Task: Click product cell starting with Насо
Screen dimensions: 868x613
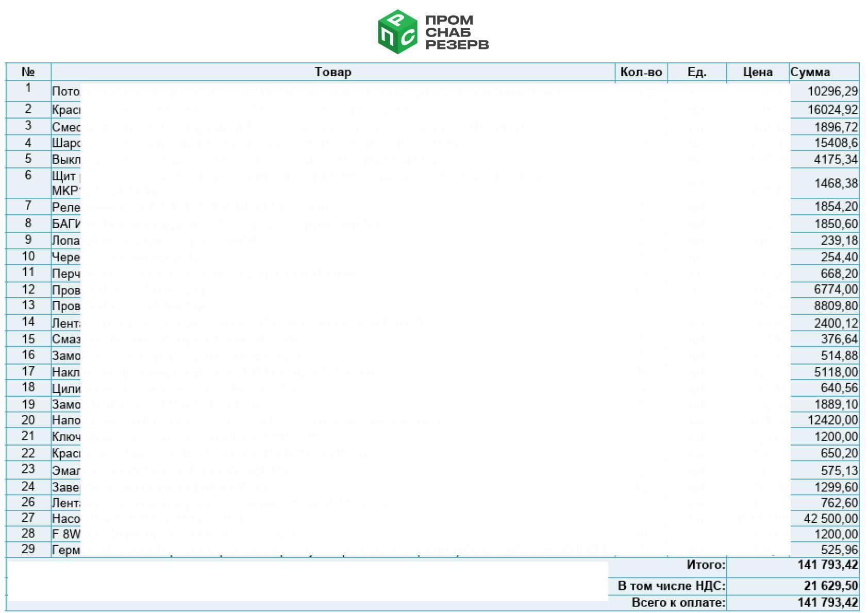Action: click(x=333, y=519)
